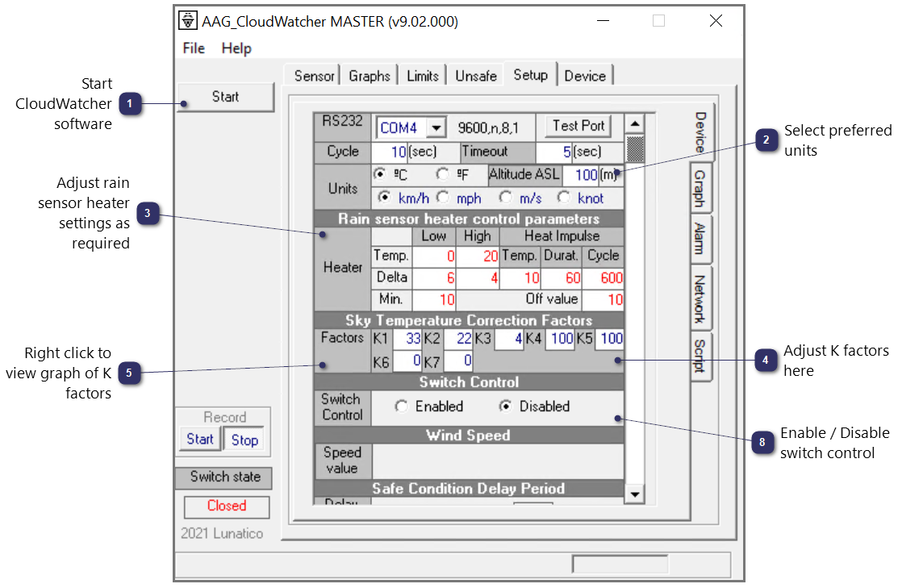898x588 pixels.
Task: Select the °C temperature unit
Action: [x=380, y=173]
